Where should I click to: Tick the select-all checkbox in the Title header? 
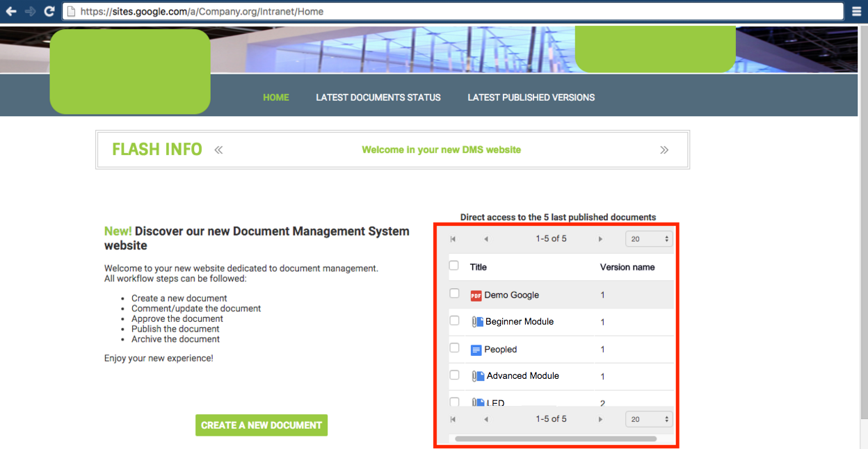click(x=454, y=266)
